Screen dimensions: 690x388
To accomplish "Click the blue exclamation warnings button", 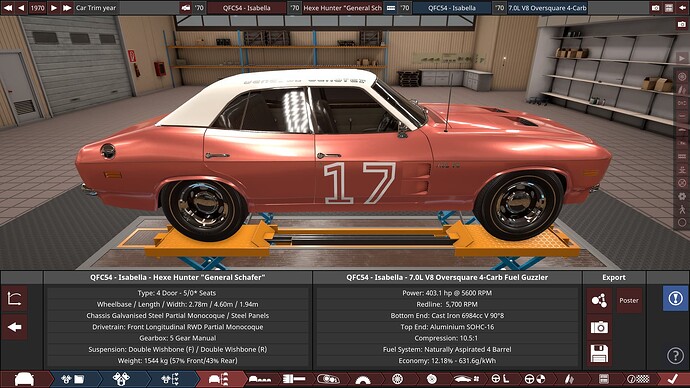I will (675, 298).
